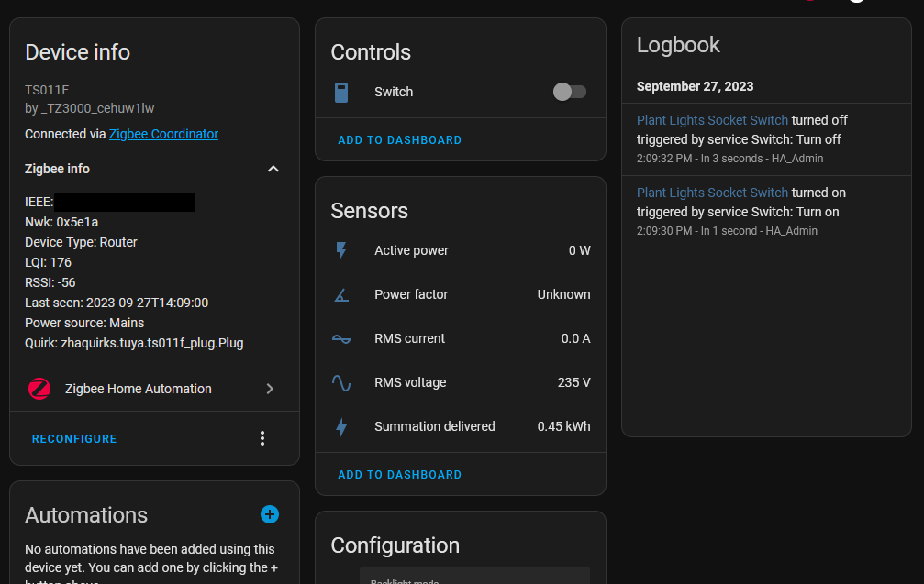Select ADD TO DASHBOARD under Controls

coord(399,139)
